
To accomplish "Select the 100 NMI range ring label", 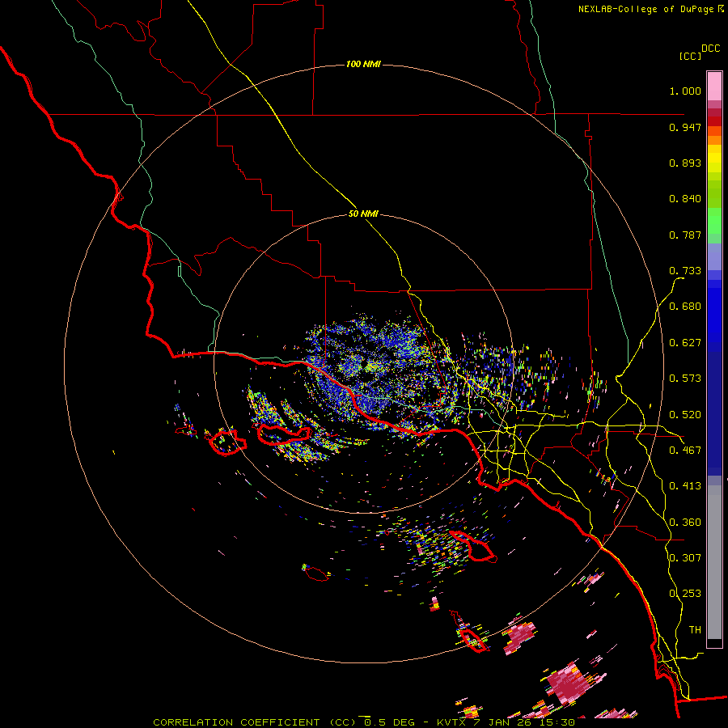I will 363,64.
